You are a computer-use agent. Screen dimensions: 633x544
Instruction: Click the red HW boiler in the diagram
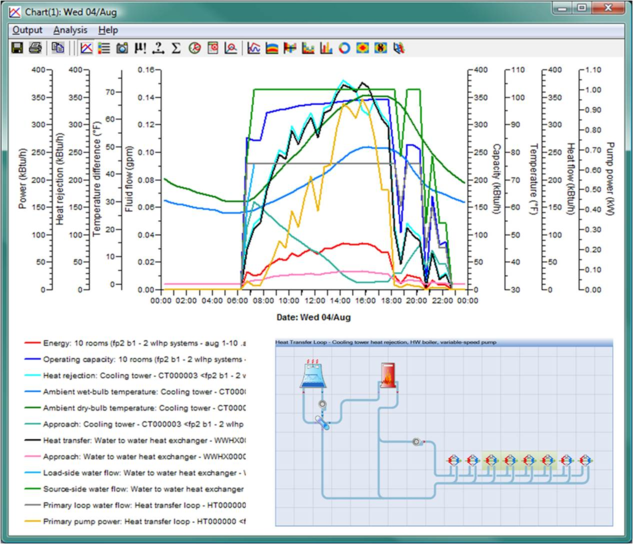click(x=386, y=376)
